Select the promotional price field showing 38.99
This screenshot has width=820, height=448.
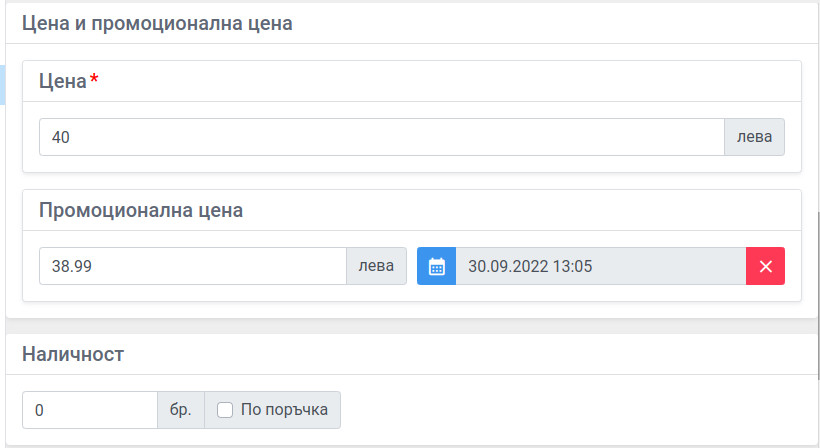tap(192, 266)
